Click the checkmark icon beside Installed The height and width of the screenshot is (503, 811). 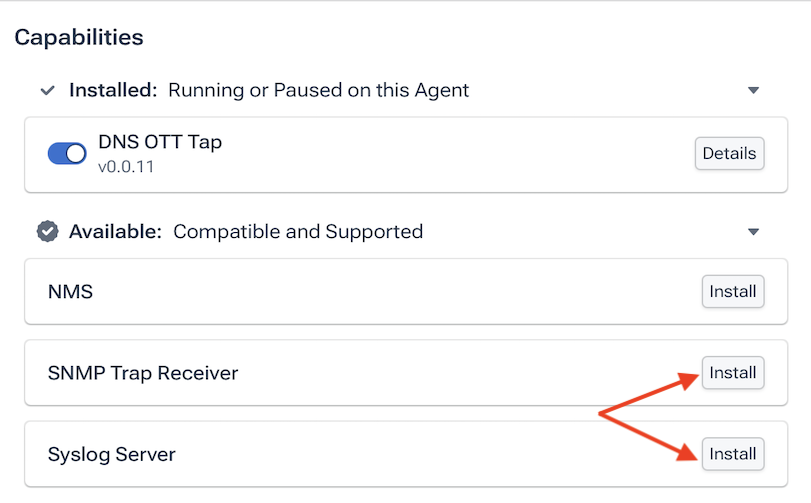[x=48, y=91]
